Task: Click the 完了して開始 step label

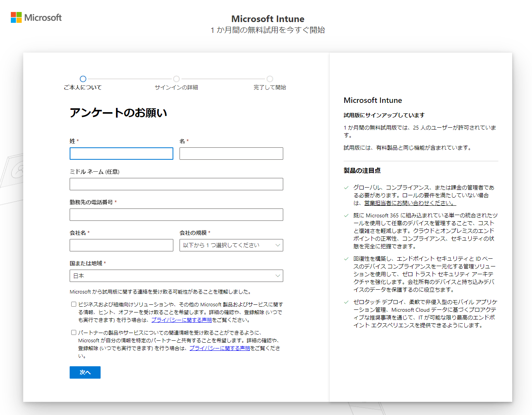Action: pos(270,87)
